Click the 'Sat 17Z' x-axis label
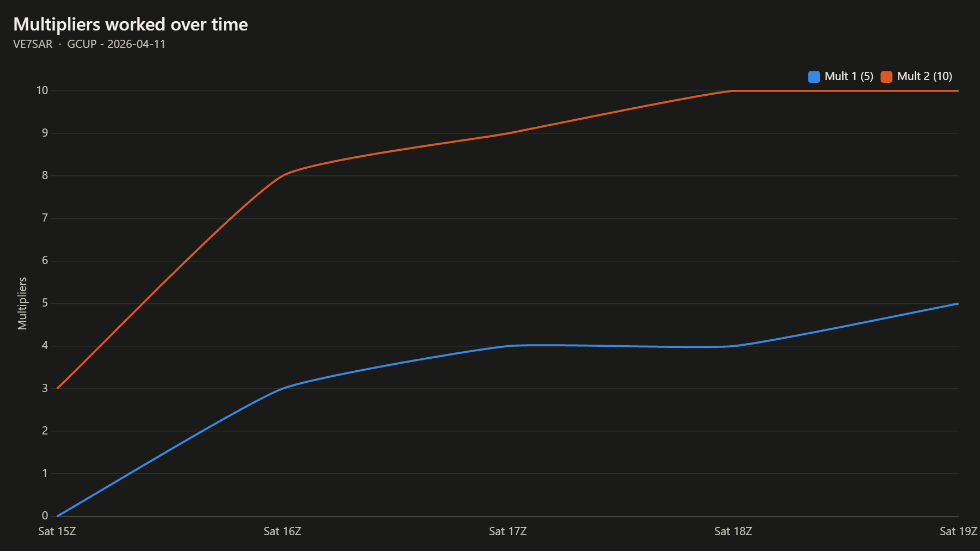Image resolution: width=980 pixels, height=551 pixels. [508, 531]
